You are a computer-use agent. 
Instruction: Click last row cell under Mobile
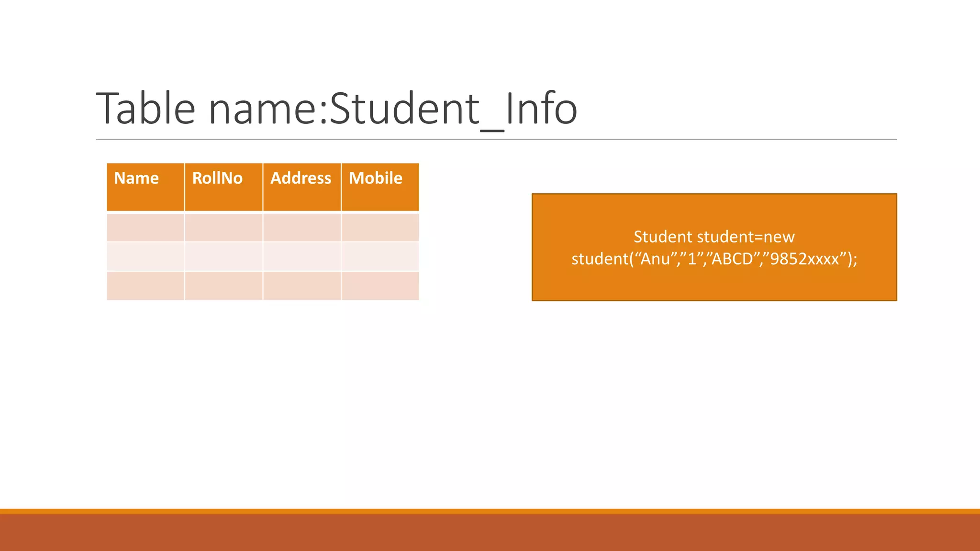tap(380, 286)
